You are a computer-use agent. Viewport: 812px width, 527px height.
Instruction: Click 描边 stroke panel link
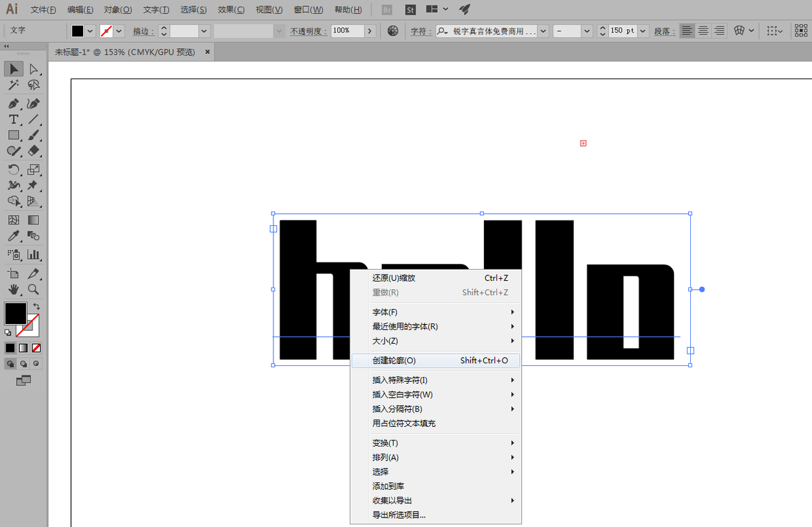tap(143, 31)
